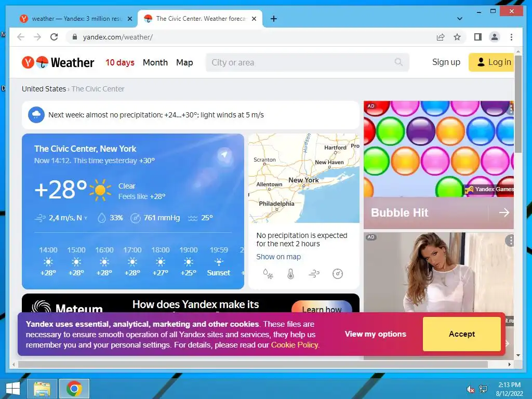Click the location arrow icon on weather card
The height and width of the screenshot is (399, 532).
[224, 155]
